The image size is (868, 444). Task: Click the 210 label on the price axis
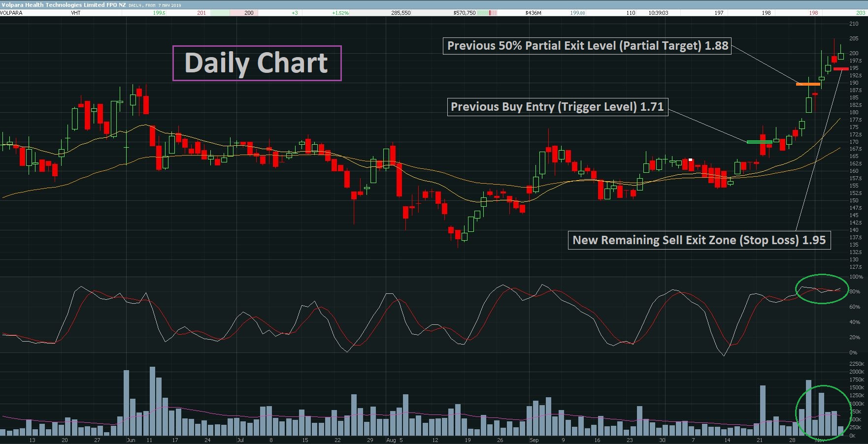(854, 24)
